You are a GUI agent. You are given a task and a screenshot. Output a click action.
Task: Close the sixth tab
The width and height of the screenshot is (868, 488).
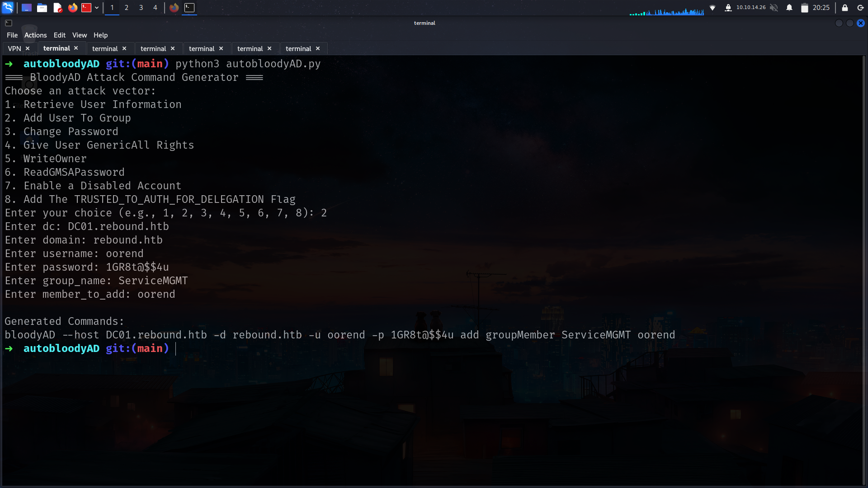pyautogui.click(x=269, y=48)
